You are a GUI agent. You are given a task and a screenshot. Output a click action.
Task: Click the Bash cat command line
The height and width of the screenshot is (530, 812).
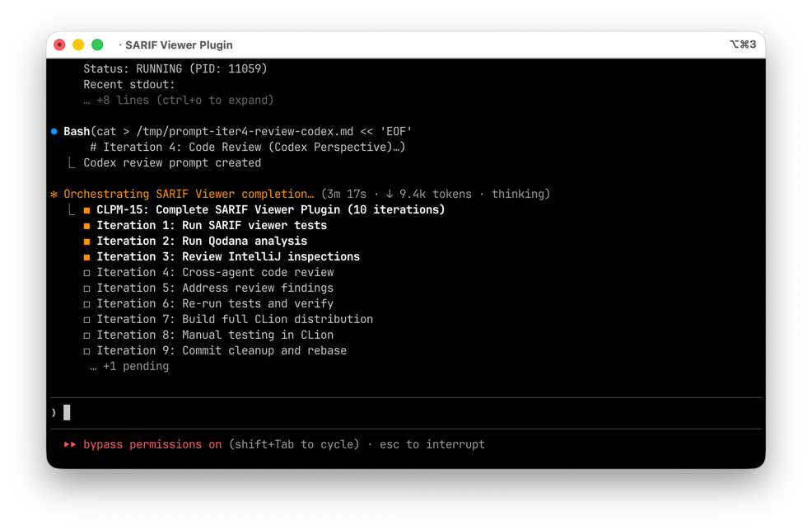[x=238, y=132]
